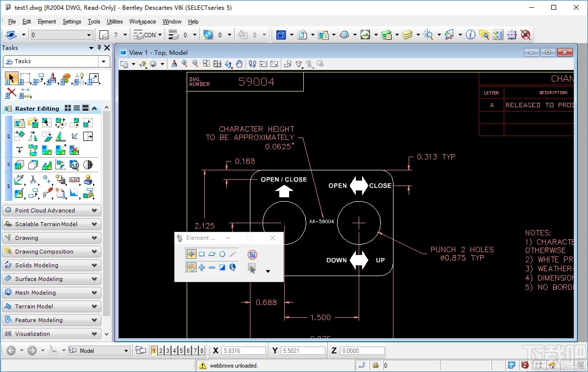The image size is (588, 372).
Task: Open the Utilities menu
Action: pyautogui.click(x=115, y=22)
